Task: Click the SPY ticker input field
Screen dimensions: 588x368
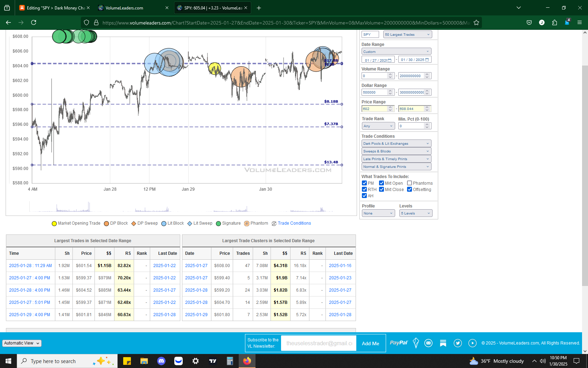Action: click(x=370, y=34)
